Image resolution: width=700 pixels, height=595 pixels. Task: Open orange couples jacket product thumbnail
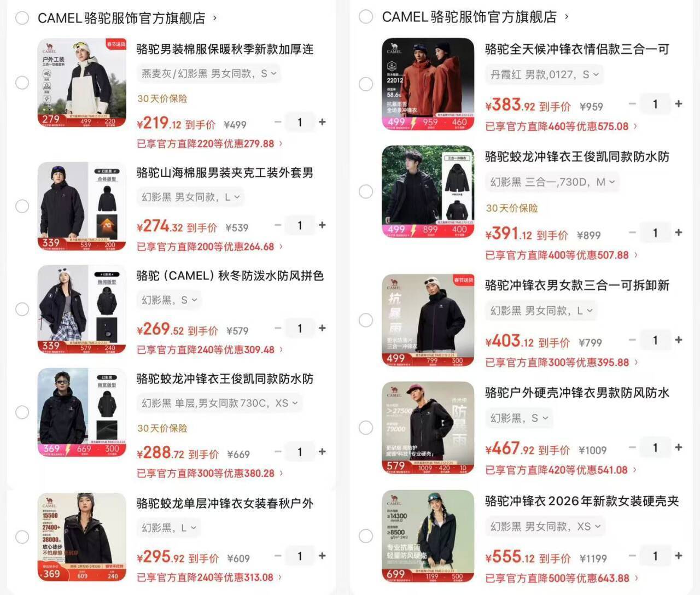click(428, 84)
